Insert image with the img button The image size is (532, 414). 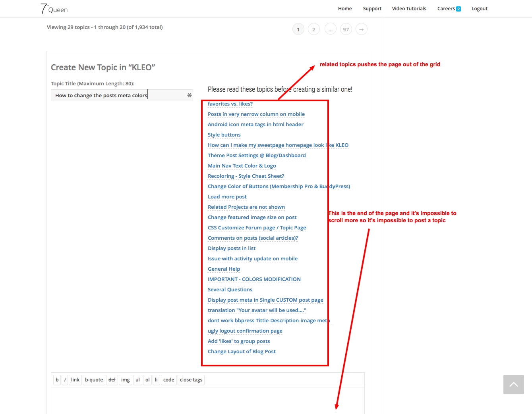click(125, 380)
